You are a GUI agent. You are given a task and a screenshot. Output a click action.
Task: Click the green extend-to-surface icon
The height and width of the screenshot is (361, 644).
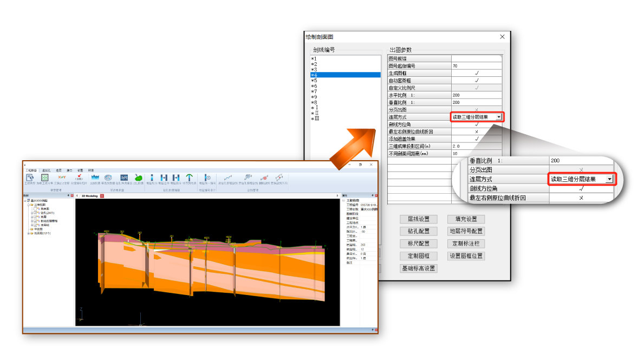[190, 178]
